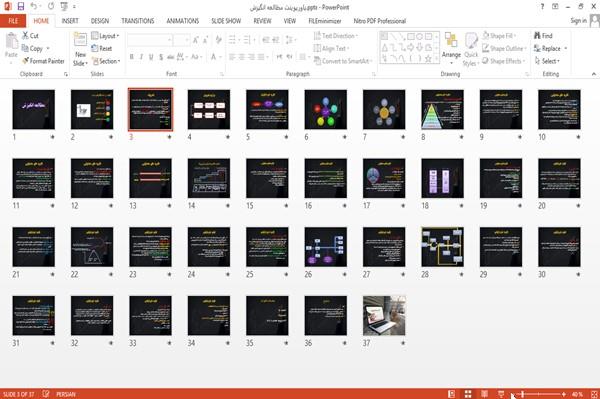The width and height of the screenshot is (600, 399).
Task: Collapse the ribbon with the caret arrow
Action: (593, 74)
